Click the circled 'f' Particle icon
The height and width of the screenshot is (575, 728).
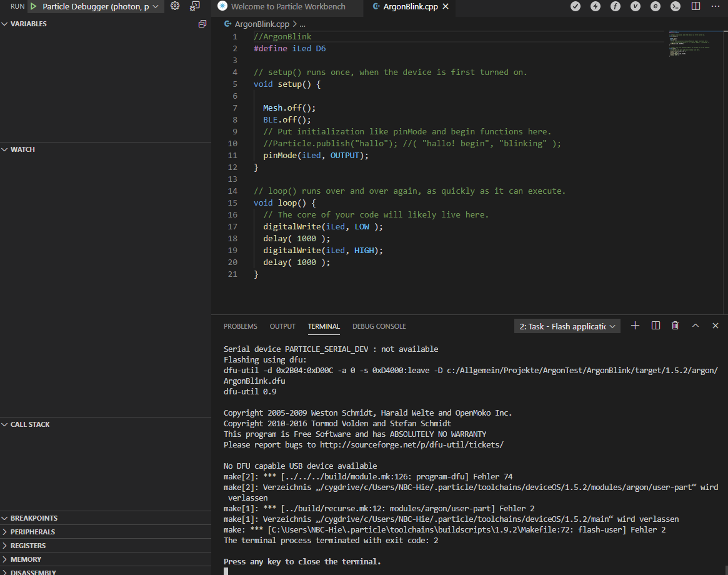(616, 6)
